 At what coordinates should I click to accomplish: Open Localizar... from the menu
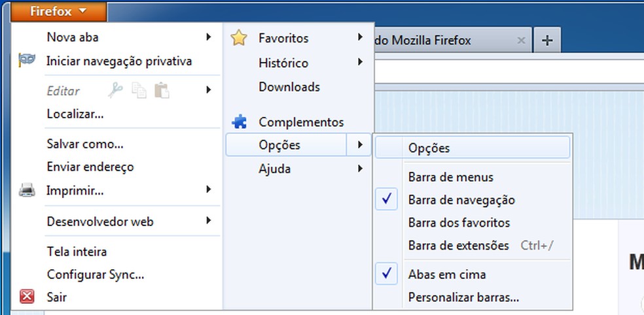coord(75,114)
